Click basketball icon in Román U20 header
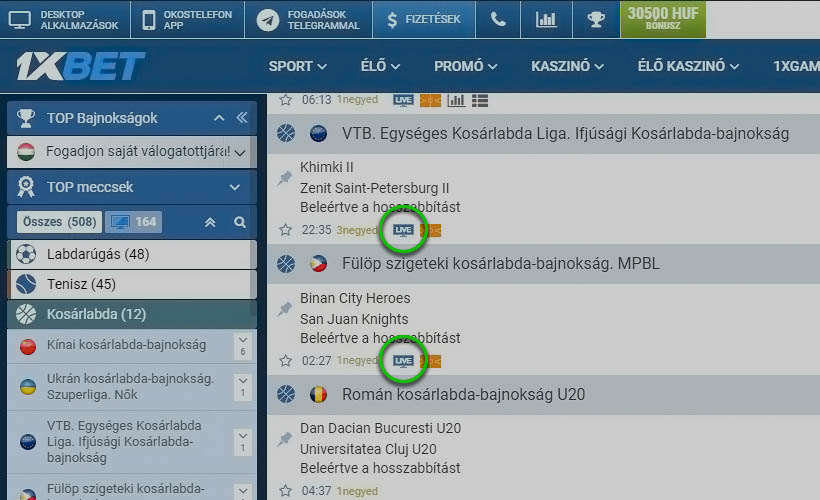 pos(286,394)
